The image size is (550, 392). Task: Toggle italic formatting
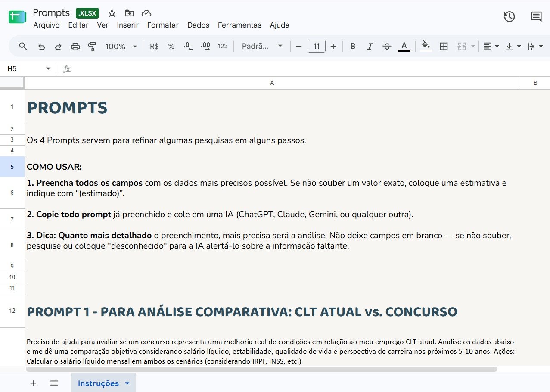[x=370, y=46]
